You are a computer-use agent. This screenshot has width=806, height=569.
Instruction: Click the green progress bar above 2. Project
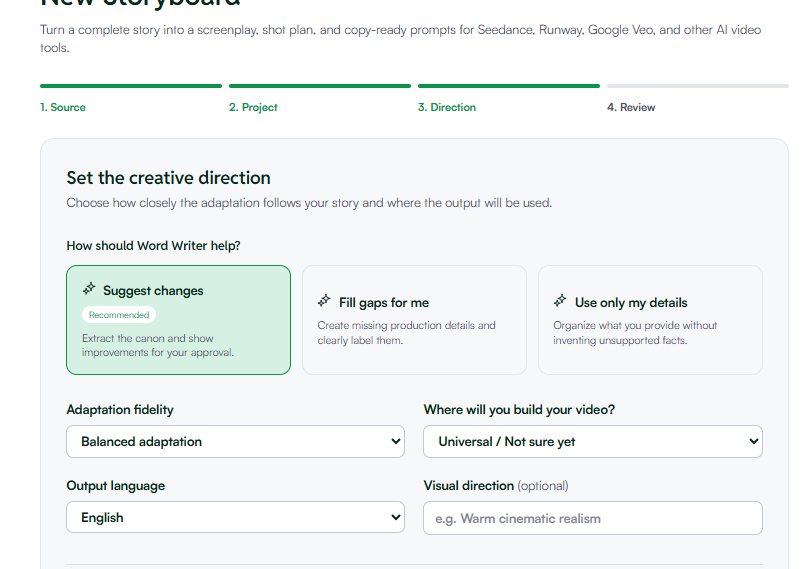tap(320, 86)
